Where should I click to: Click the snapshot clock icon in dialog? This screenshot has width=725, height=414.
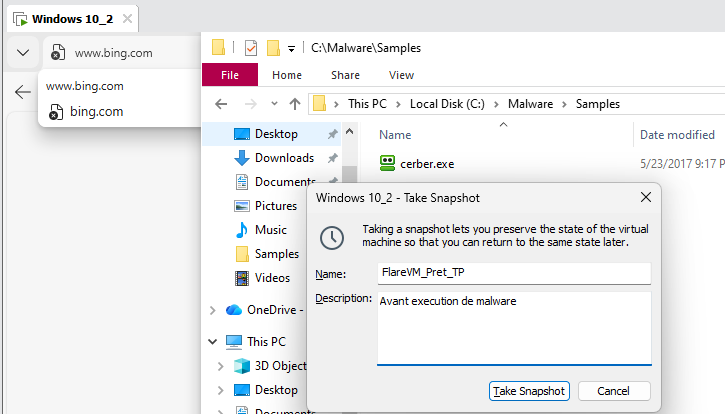[x=332, y=238]
